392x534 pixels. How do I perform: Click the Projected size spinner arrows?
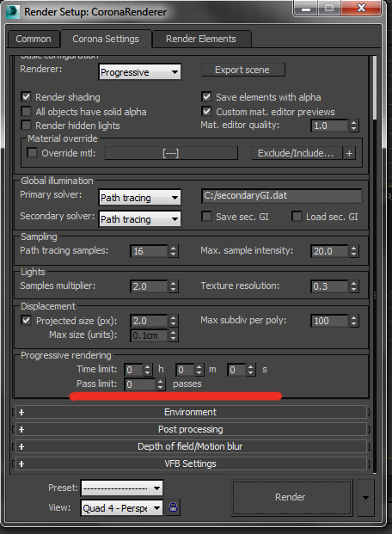174,321
